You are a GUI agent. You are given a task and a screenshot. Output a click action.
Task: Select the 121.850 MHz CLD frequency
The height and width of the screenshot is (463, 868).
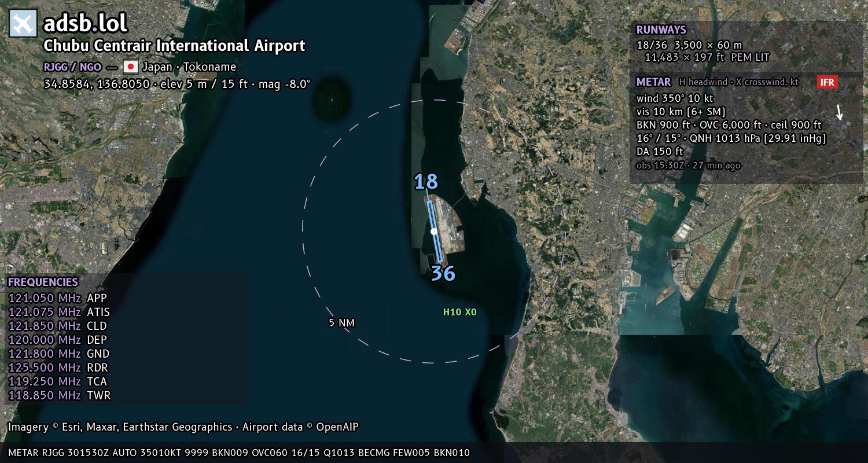[x=57, y=326]
